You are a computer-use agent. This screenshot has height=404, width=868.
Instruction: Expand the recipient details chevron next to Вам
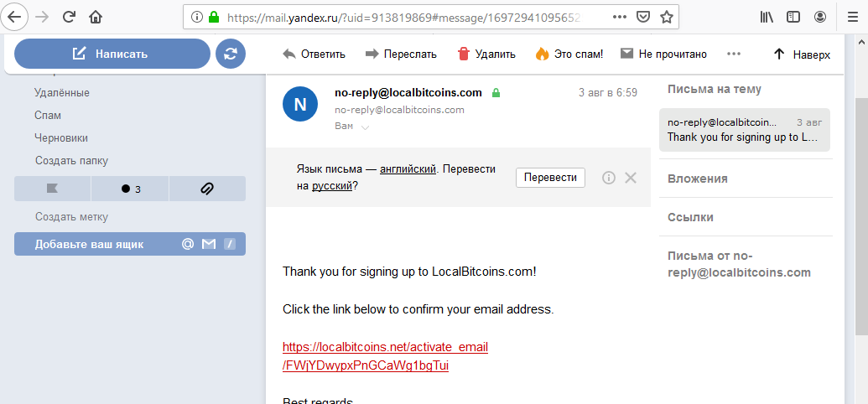click(365, 127)
